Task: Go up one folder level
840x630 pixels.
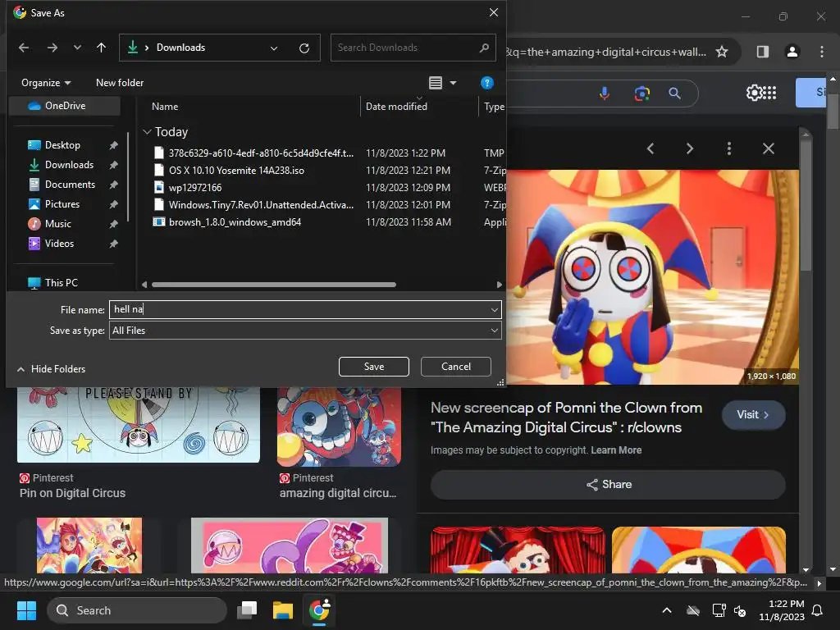Action: tap(101, 48)
